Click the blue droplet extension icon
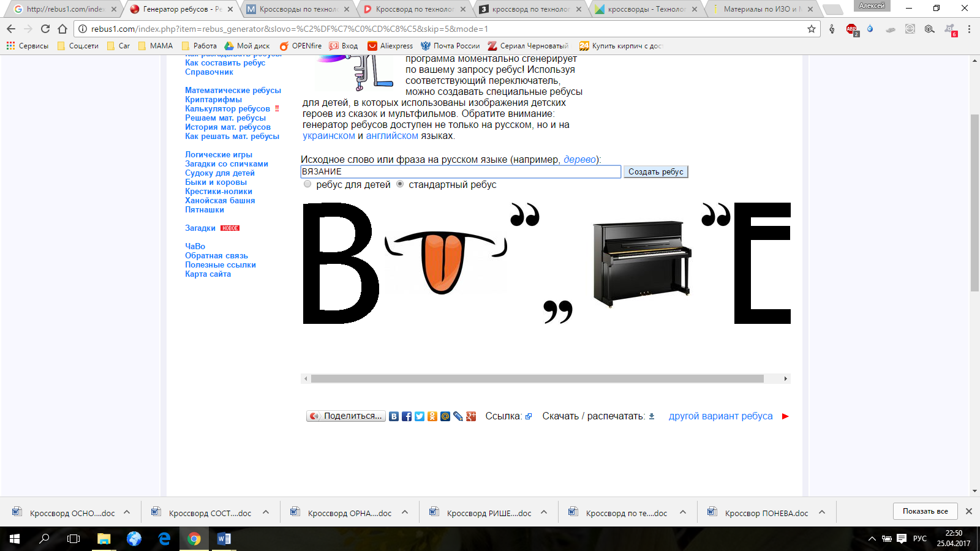This screenshot has height=551, width=980. pos(870,29)
